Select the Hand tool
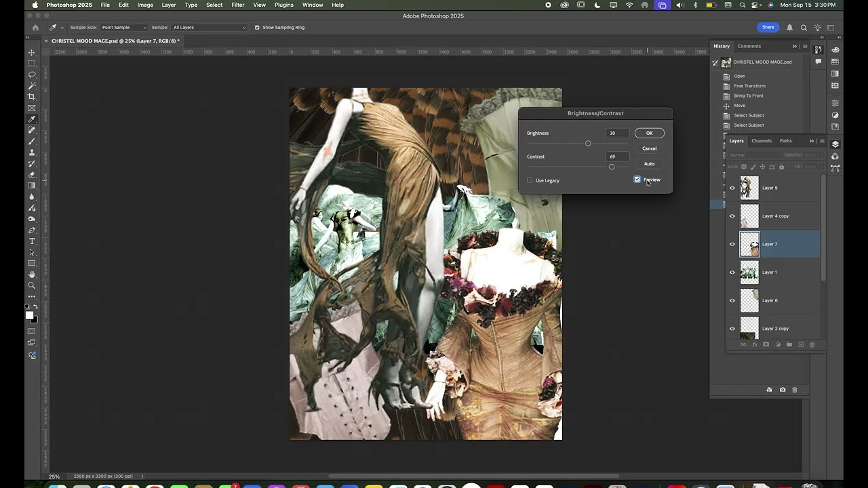 31,274
